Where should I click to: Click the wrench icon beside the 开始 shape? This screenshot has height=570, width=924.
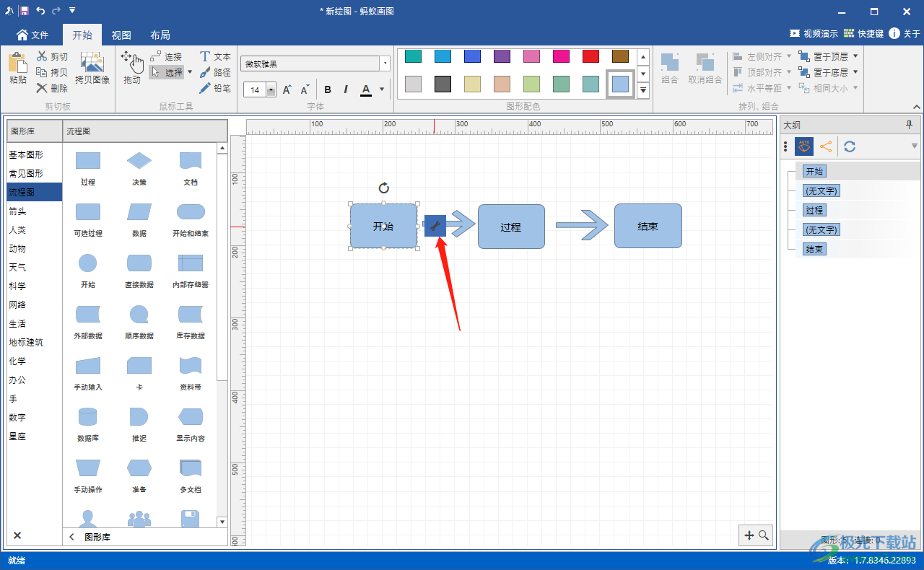435,226
